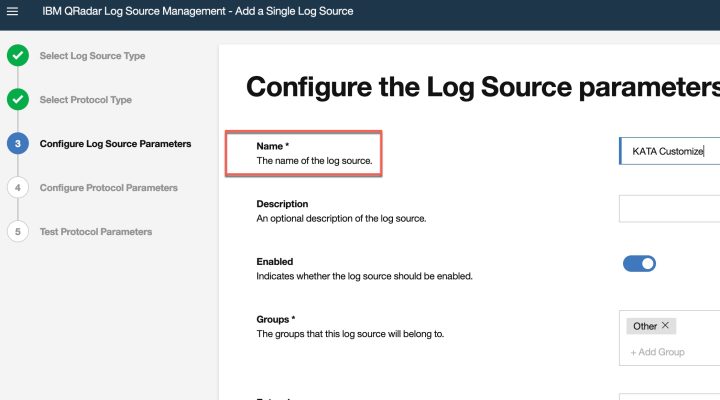Open the hamburger navigation menu
The image size is (720, 400).
click(x=12, y=11)
